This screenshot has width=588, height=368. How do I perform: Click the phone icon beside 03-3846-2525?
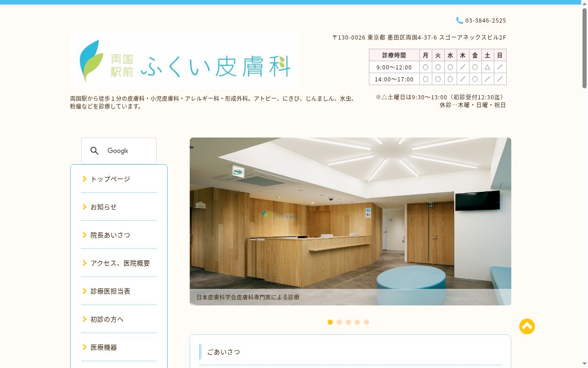click(459, 20)
